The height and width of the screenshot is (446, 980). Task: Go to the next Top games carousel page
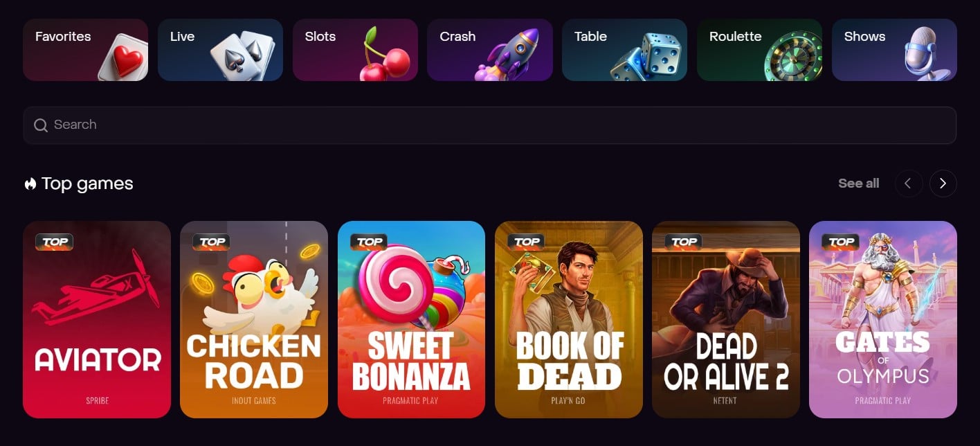943,184
